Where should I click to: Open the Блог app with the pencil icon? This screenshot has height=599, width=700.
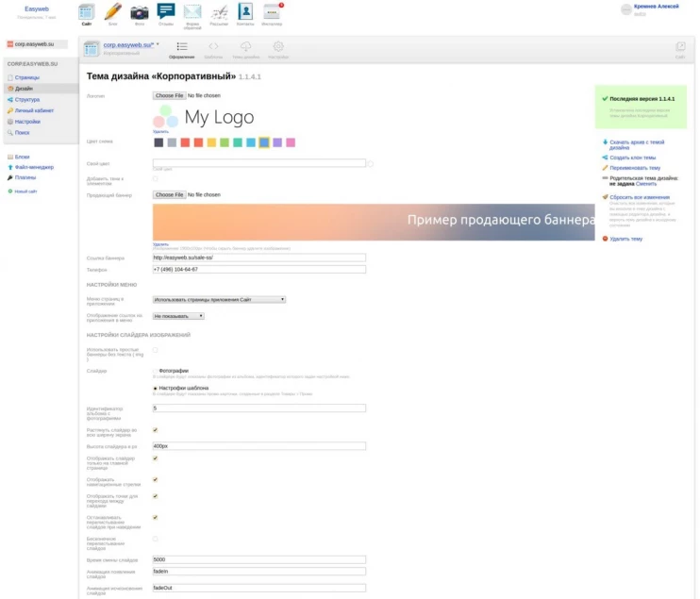click(x=113, y=13)
